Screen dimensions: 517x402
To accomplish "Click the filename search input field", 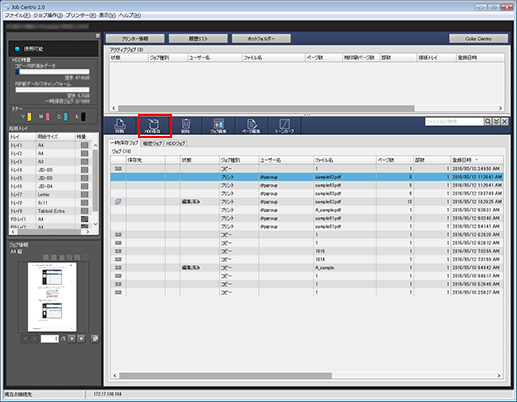I will click(x=454, y=122).
